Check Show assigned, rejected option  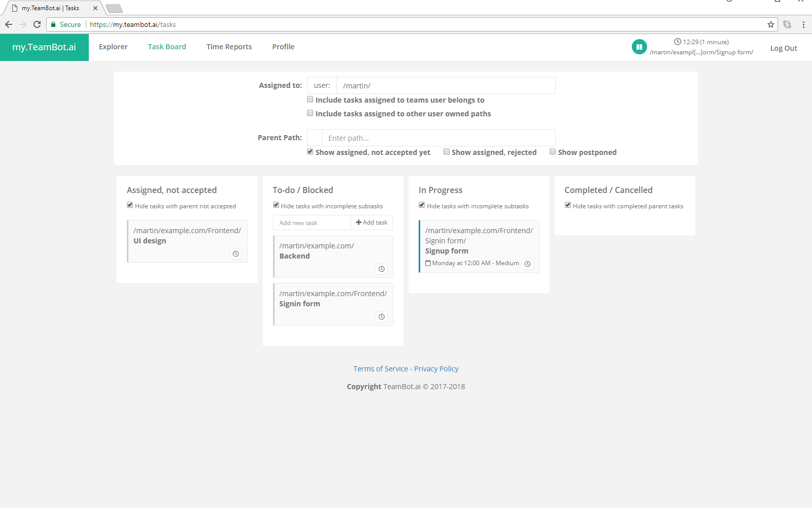[447, 151]
